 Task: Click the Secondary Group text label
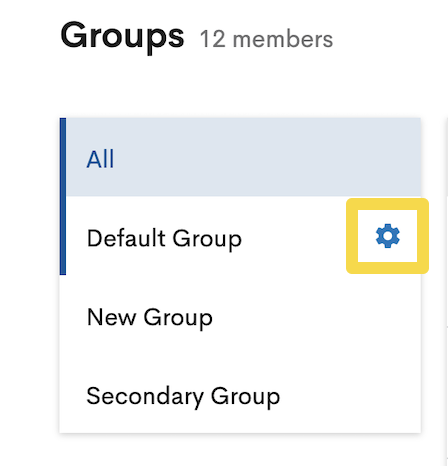183,396
